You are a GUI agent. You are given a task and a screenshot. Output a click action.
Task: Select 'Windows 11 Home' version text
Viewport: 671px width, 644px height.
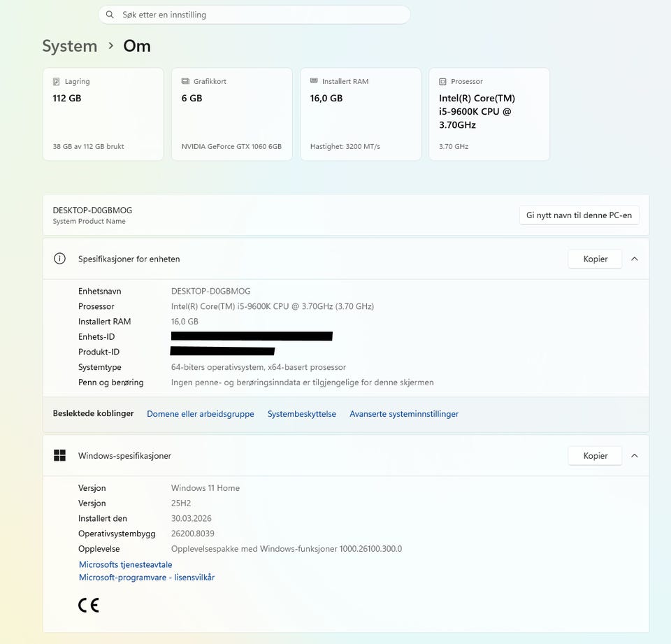(x=205, y=488)
